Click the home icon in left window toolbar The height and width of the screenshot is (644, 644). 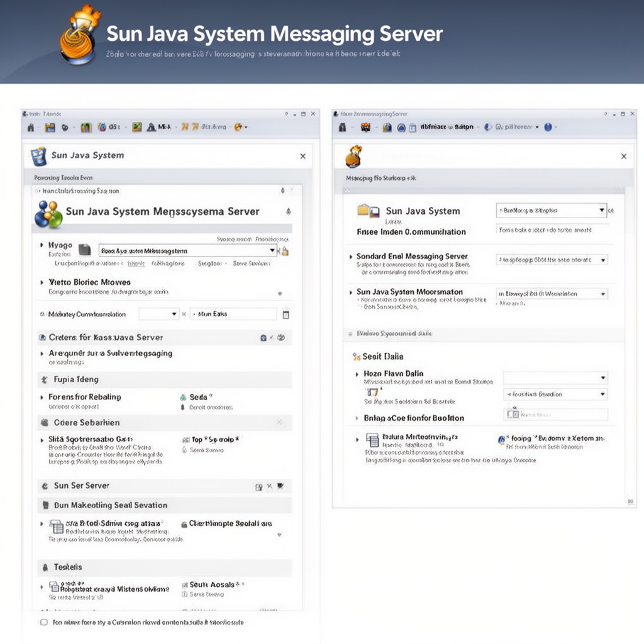click(x=31, y=127)
